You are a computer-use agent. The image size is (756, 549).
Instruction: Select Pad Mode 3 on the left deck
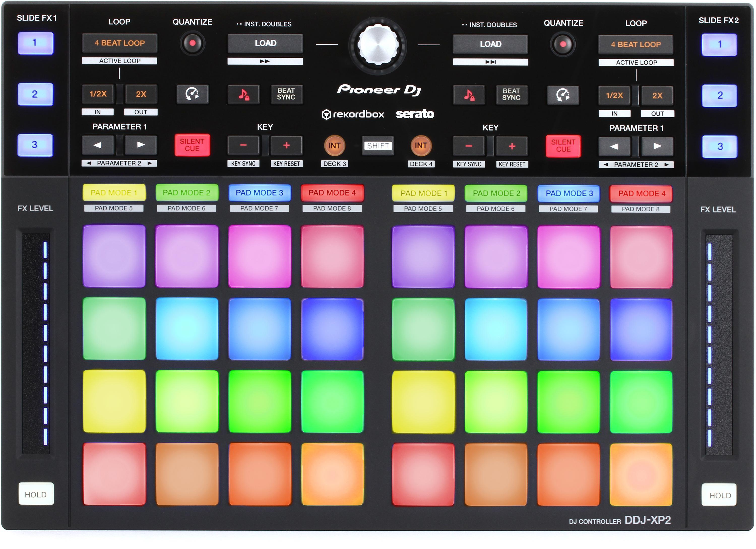pos(261,193)
